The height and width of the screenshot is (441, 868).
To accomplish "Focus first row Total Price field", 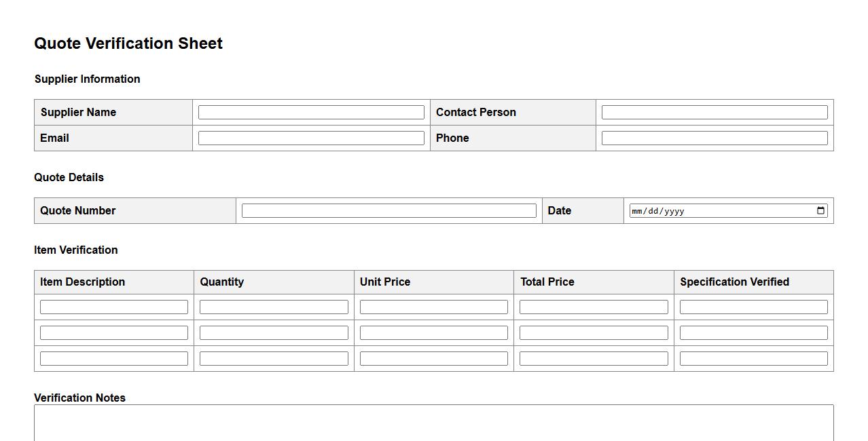I will pos(594,307).
